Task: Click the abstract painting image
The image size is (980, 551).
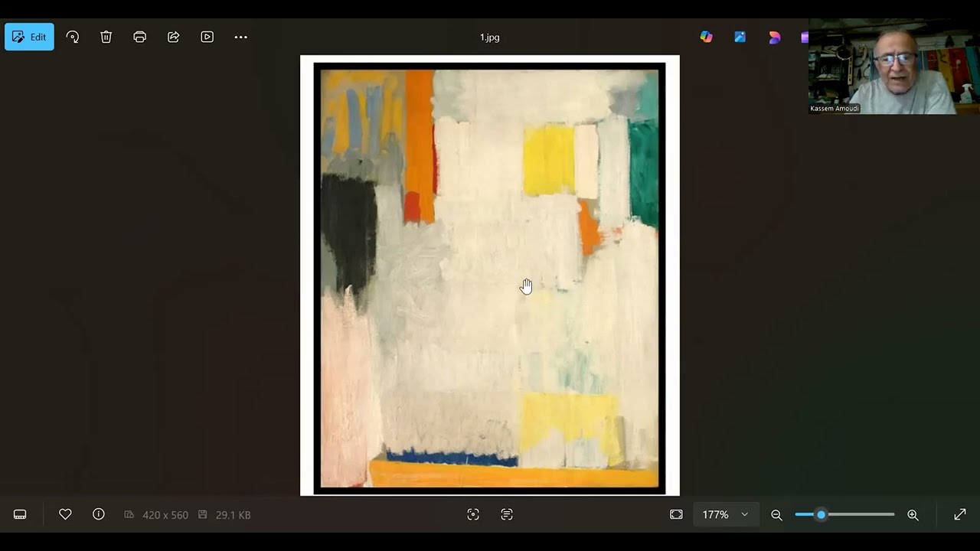Action: click(489, 275)
